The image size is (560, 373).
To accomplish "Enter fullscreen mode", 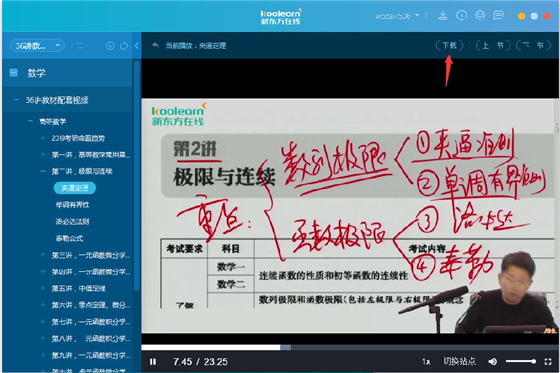I will coord(548,362).
